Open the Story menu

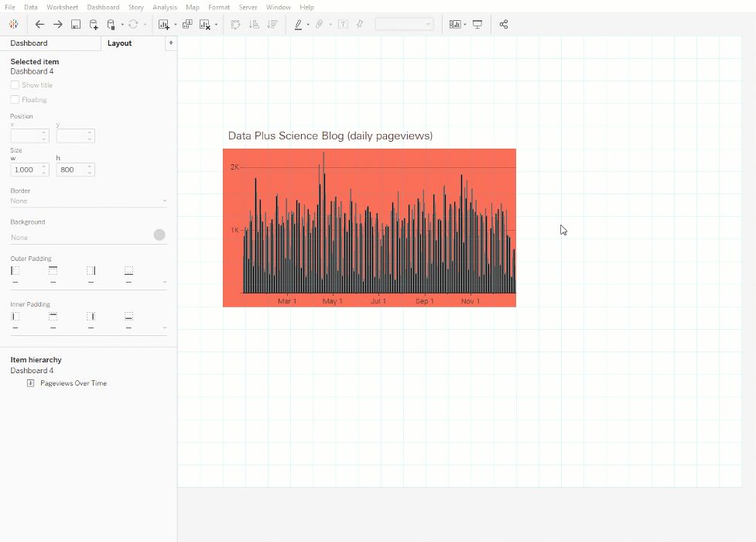[136, 7]
